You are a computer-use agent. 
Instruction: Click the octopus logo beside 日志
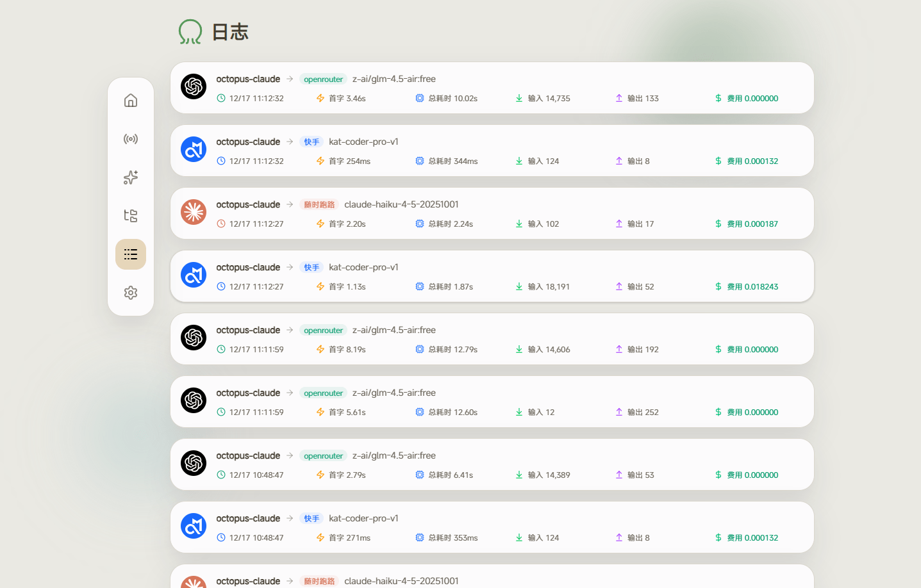(x=190, y=31)
